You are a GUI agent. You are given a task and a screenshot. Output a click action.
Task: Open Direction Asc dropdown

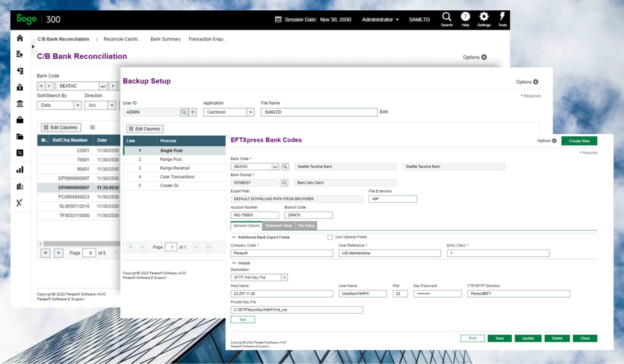click(112, 105)
